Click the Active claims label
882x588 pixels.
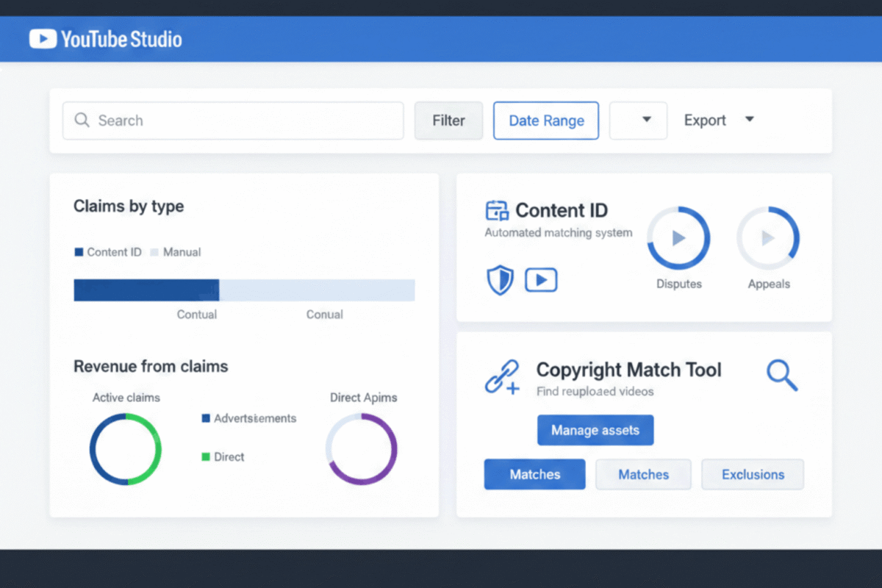(126, 398)
